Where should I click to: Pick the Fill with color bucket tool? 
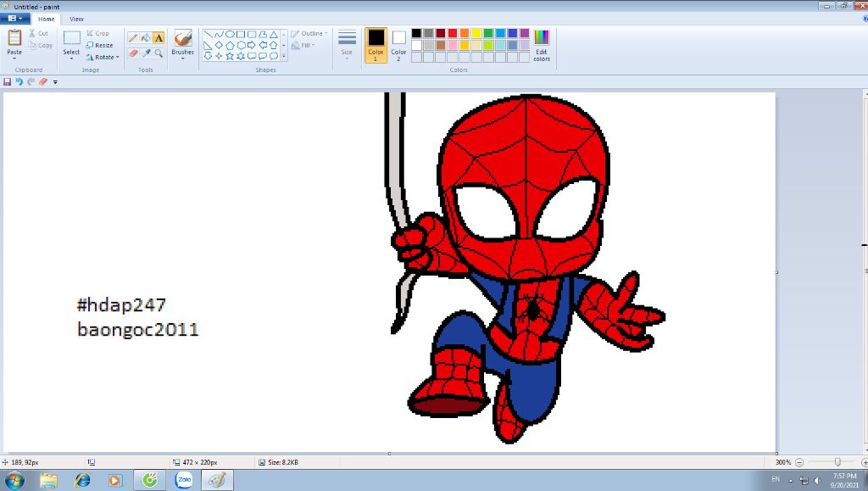(146, 38)
